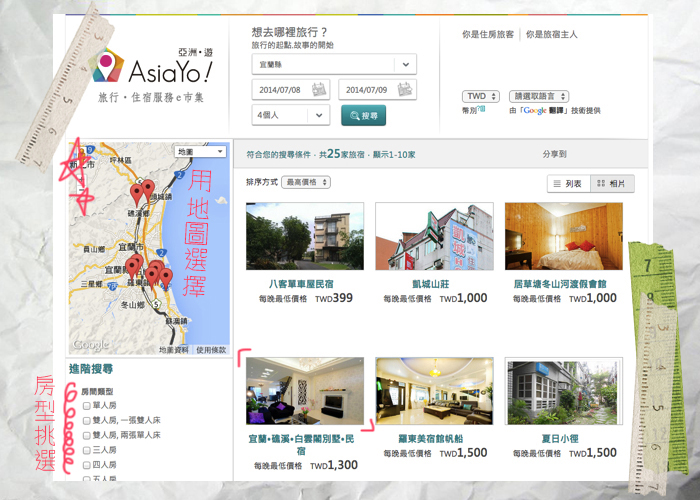Check the 單人房 room type
Image resolution: width=700 pixels, height=500 pixels.
pyautogui.click(x=87, y=406)
